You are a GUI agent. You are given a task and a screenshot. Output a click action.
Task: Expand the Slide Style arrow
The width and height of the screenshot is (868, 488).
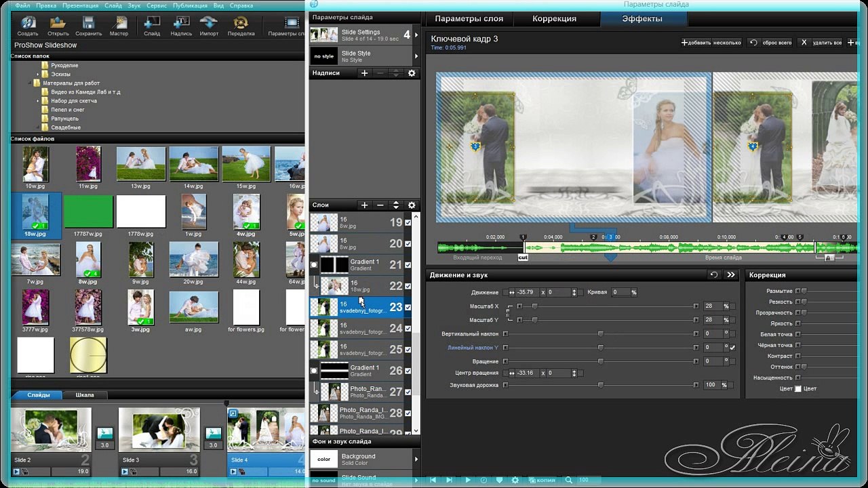tap(416, 56)
